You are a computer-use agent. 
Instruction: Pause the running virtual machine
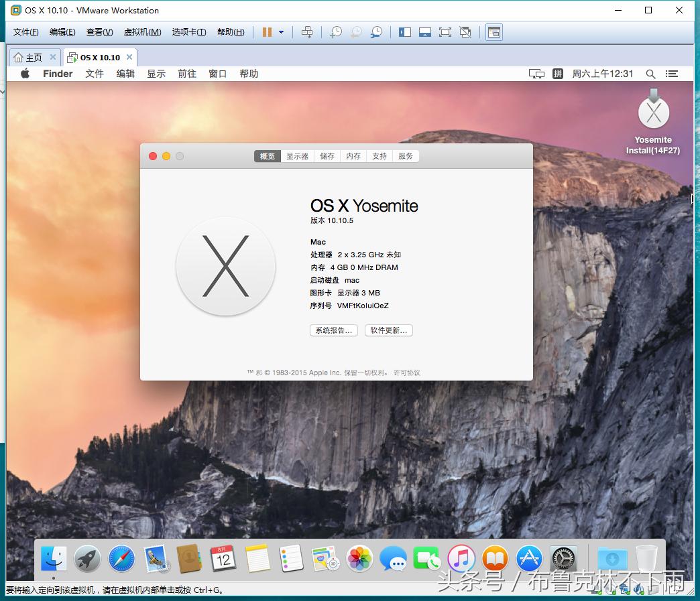tap(266, 31)
